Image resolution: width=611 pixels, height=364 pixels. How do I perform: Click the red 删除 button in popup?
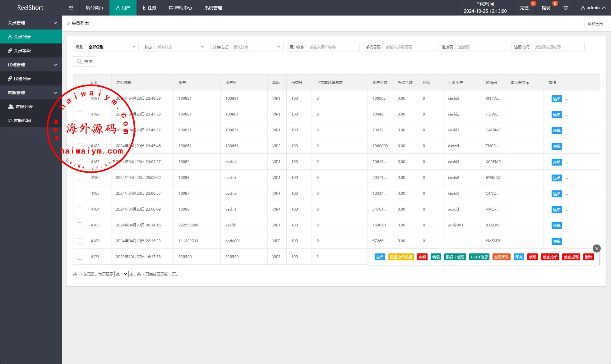(588, 257)
